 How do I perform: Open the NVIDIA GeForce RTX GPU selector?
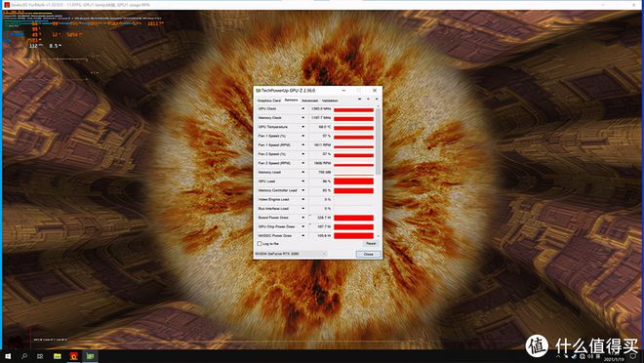(291, 254)
